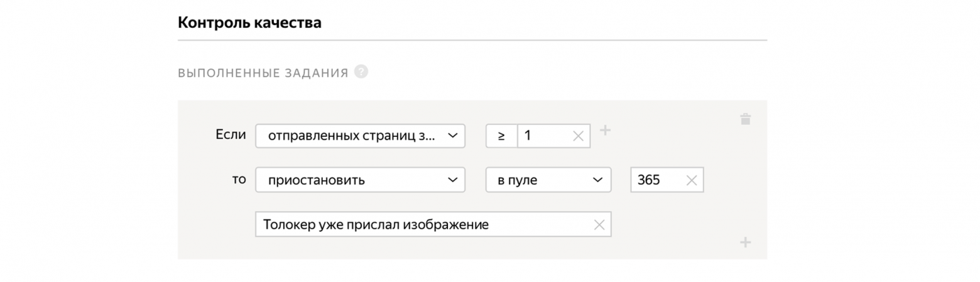Open приостановить action dropdown

pyautogui.click(x=360, y=180)
